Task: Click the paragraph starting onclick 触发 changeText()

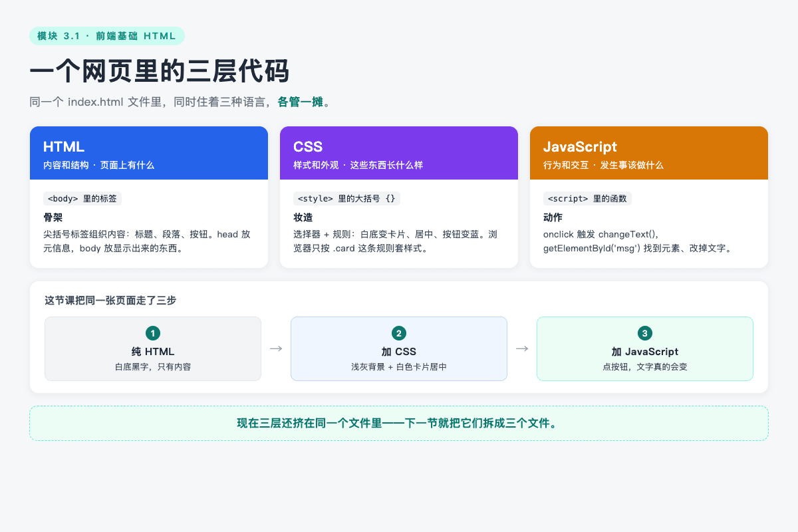Action: 637,241
